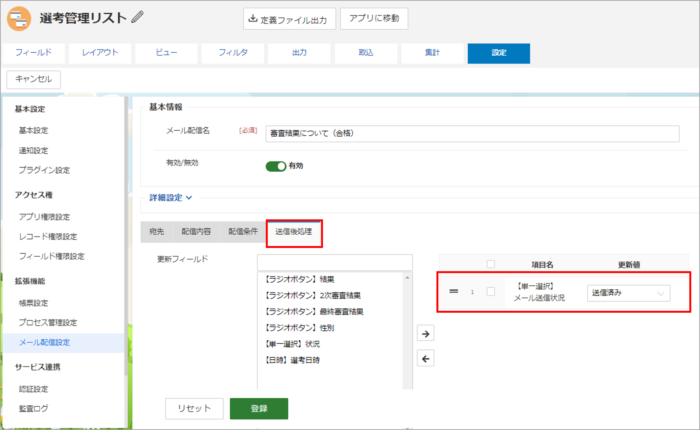This screenshot has height=430, width=700.
Task: Select 【日時】選考日時 in field list
Action: click(292, 360)
